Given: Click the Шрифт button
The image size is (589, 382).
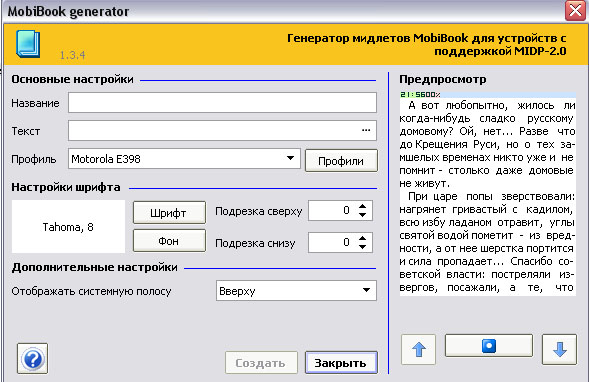Looking at the screenshot, I should [169, 213].
